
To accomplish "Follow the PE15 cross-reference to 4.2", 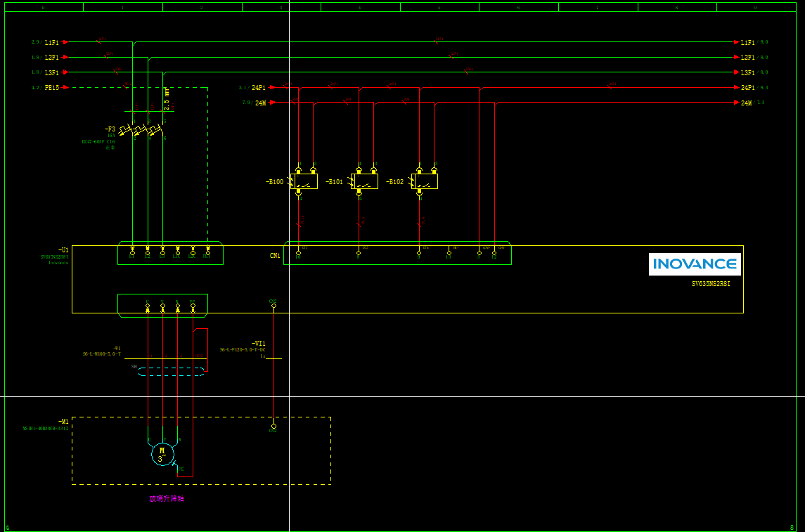I will pyautogui.click(x=36, y=88).
